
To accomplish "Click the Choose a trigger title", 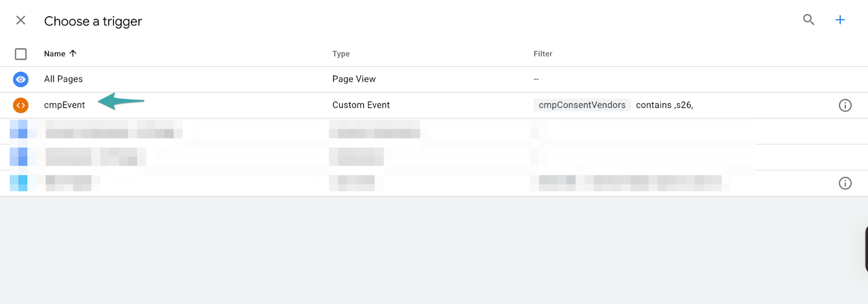I will pyautogui.click(x=93, y=21).
